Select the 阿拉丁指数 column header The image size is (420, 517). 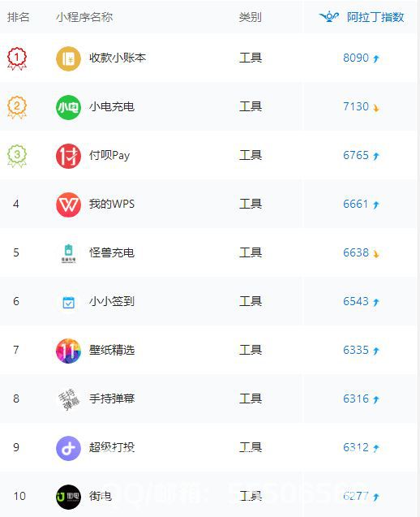point(362,17)
